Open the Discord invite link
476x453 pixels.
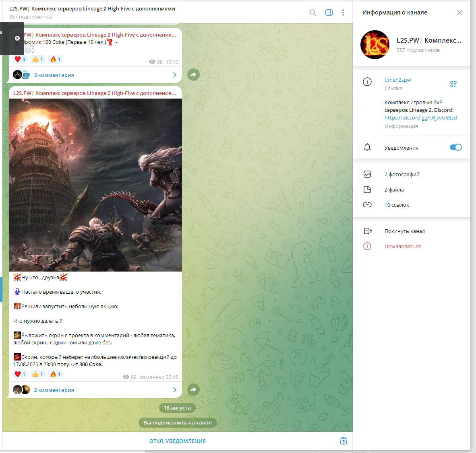coord(420,117)
